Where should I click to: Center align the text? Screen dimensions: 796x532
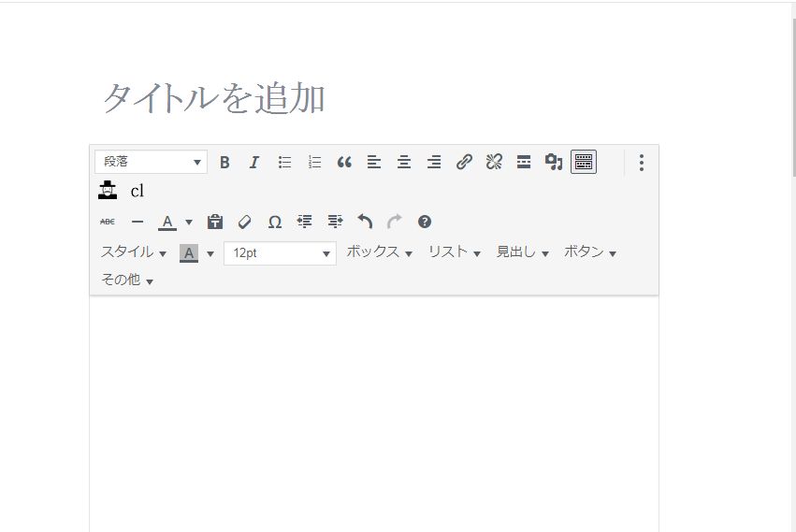click(x=404, y=163)
